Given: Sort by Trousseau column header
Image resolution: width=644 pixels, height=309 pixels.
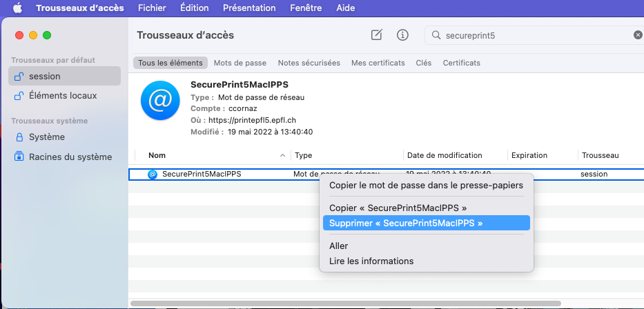Looking at the screenshot, I should [600, 155].
